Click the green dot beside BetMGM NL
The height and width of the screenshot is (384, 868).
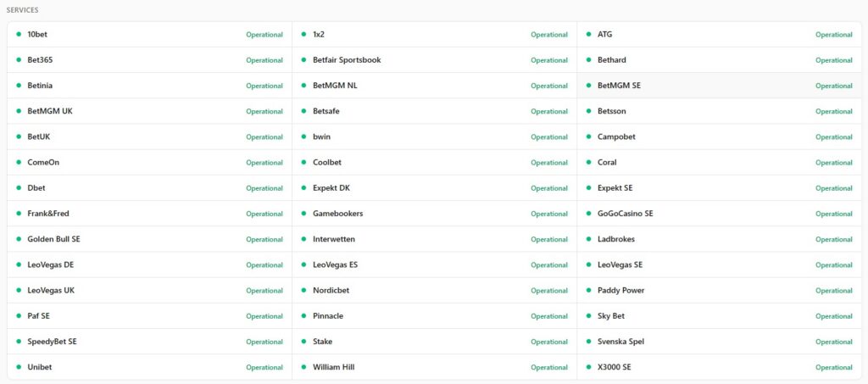[x=304, y=86]
